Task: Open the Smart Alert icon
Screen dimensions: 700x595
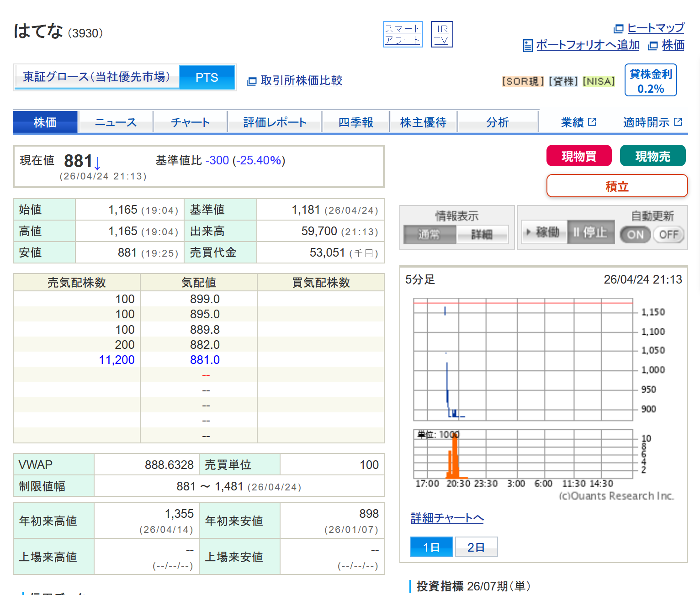Action: [403, 34]
